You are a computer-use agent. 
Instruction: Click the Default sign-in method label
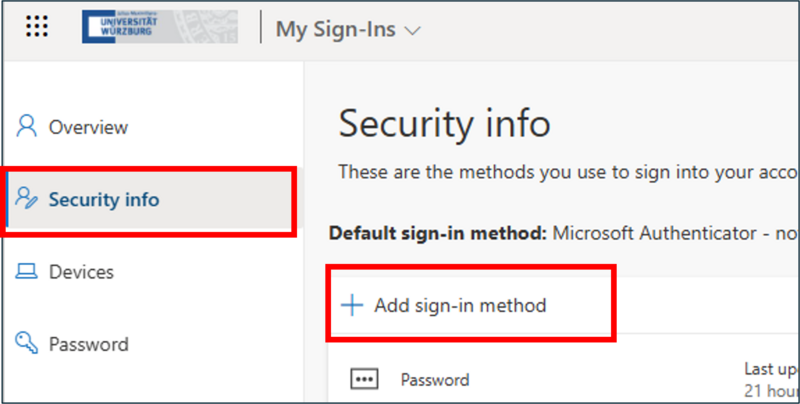[x=436, y=233]
